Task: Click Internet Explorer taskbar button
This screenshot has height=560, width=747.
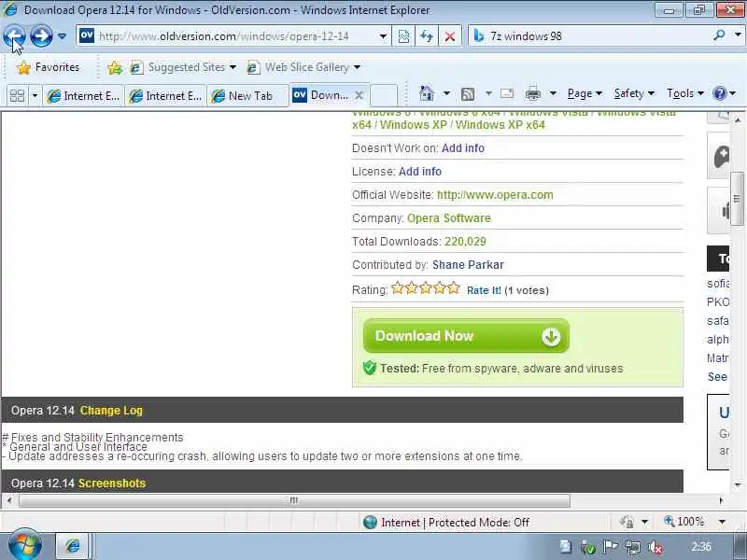Action: tap(73, 546)
